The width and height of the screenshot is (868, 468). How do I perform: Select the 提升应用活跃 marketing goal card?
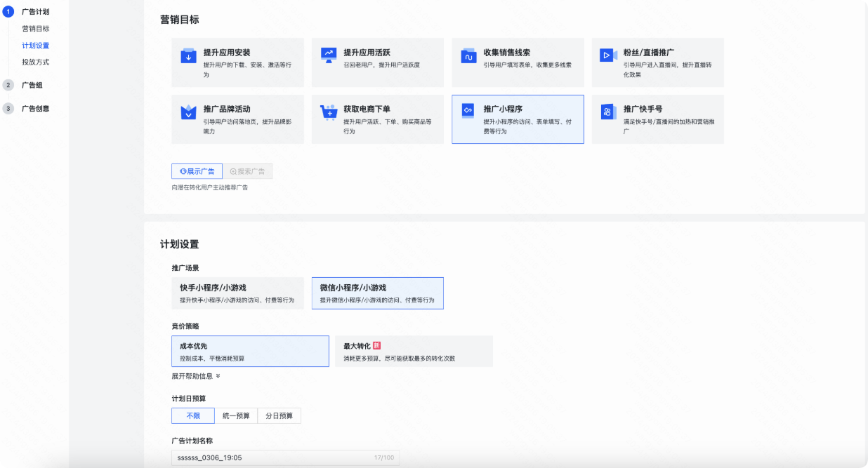[378, 62]
